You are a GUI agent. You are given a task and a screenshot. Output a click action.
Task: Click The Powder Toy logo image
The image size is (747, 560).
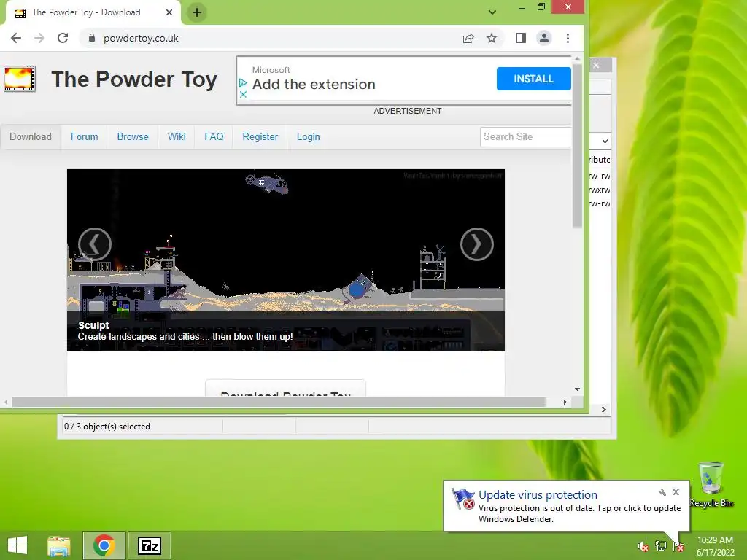pyautogui.click(x=20, y=79)
